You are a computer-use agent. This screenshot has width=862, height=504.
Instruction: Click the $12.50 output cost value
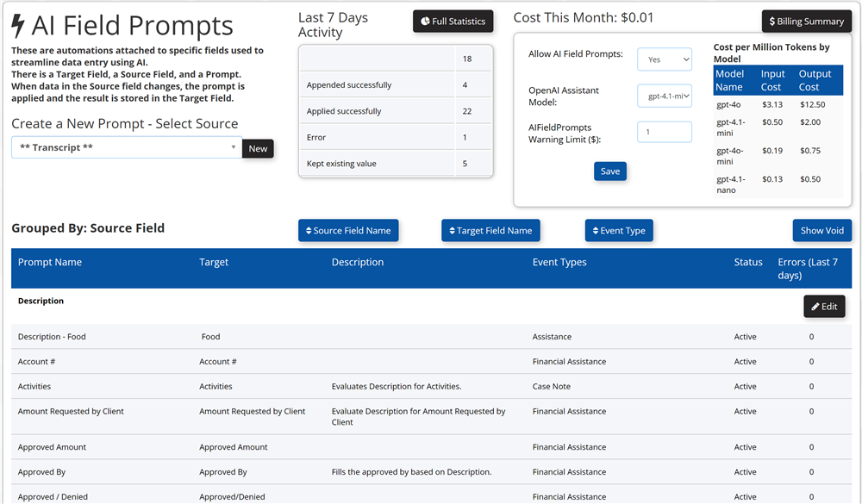tap(813, 104)
